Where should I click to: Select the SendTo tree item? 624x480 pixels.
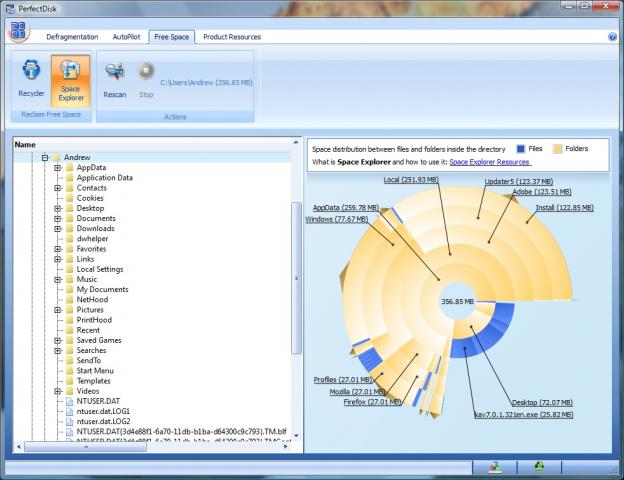(89, 360)
